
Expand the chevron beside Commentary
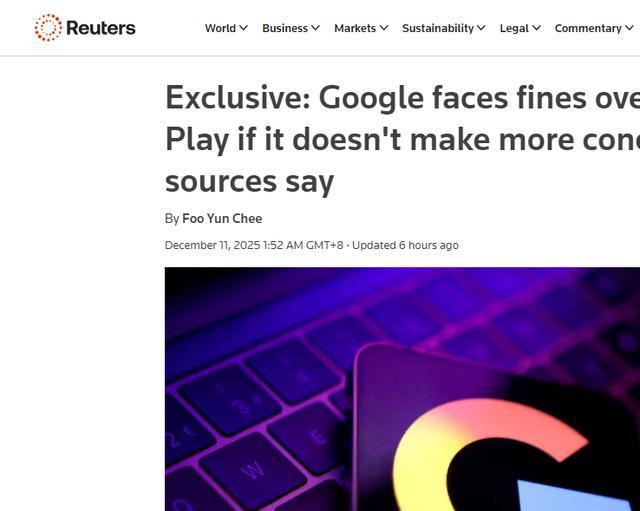tap(629, 28)
